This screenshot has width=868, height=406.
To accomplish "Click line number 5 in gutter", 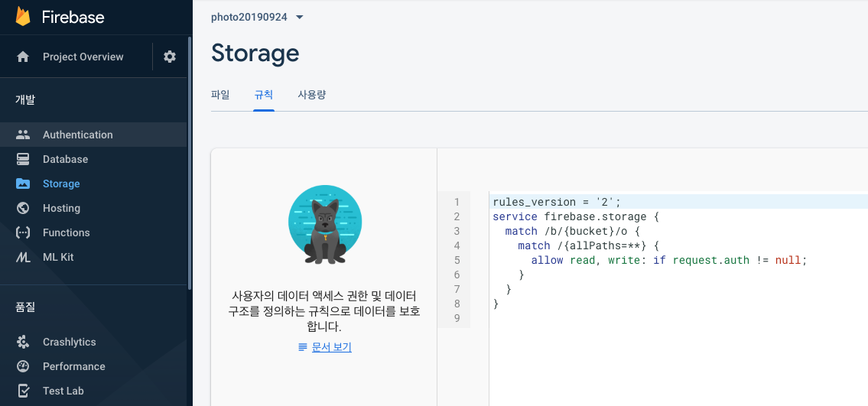I will coord(457,260).
